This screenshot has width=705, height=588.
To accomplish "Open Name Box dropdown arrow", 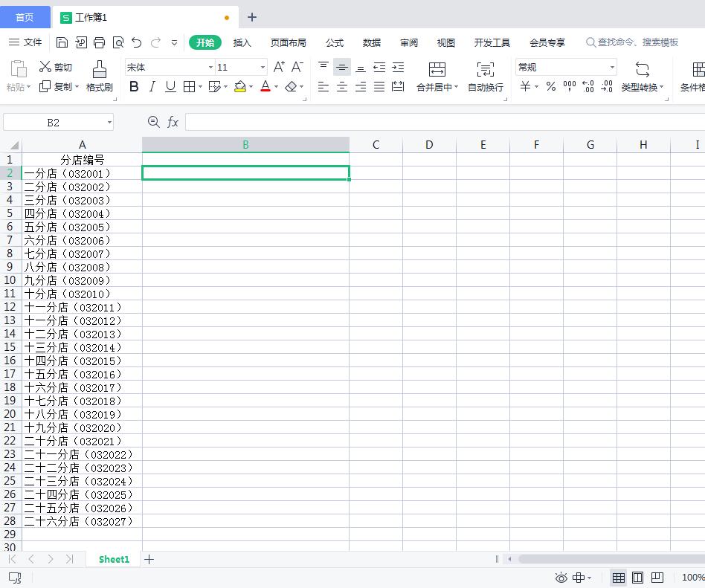I will (x=109, y=122).
